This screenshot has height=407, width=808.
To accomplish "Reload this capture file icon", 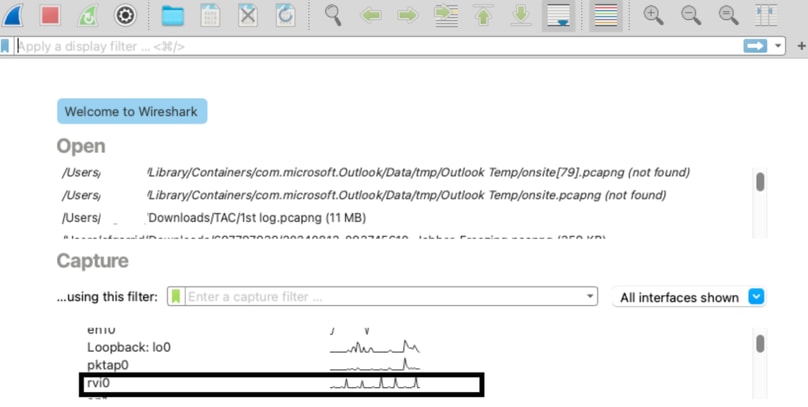I will click(285, 15).
